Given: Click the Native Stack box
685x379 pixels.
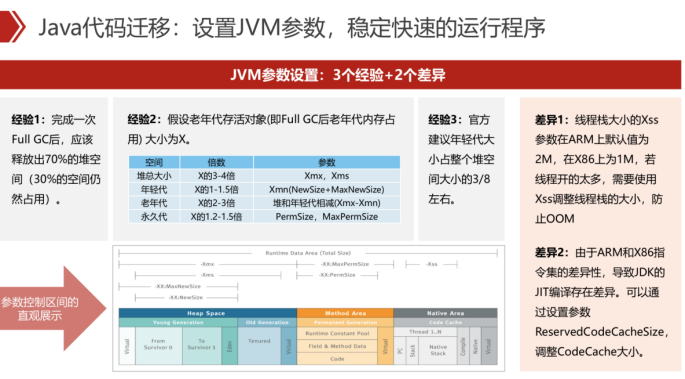Looking at the screenshot, I should 438,350.
